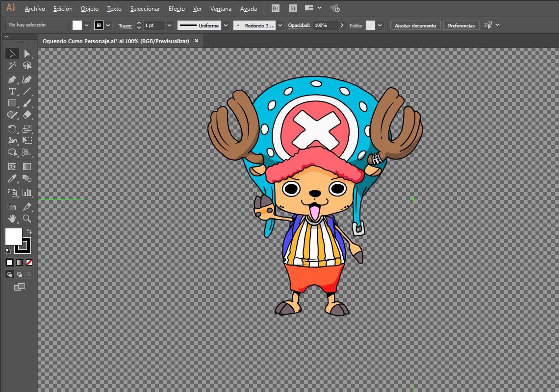Open Preferencias from the control bar
Image resolution: width=559 pixels, height=392 pixels.
click(x=461, y=25)
